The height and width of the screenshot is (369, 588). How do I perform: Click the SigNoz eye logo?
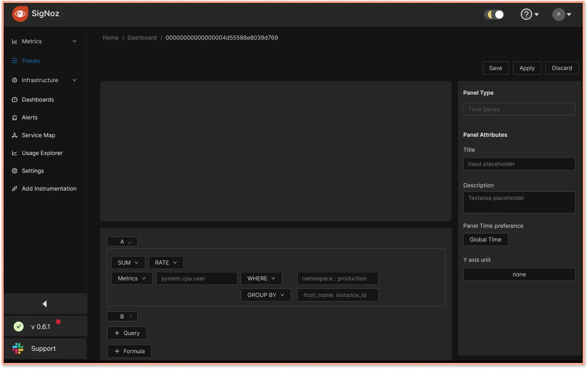(20, 14)
